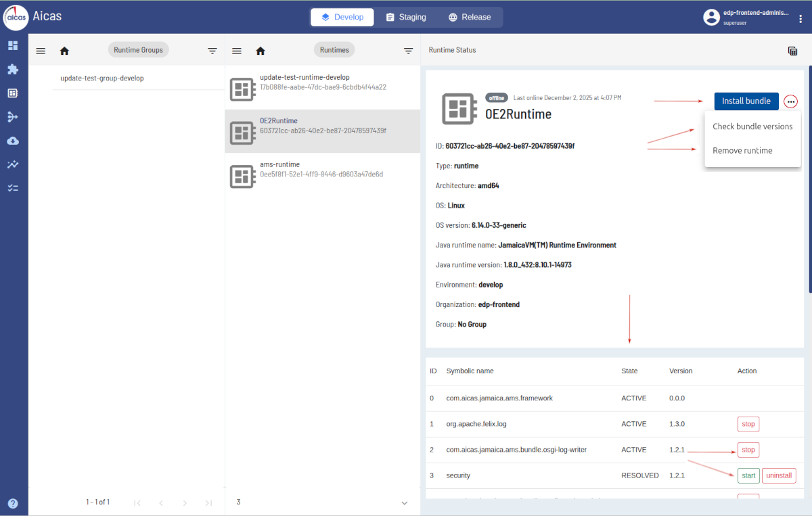This screenshot has width=812, height=516.
Task: Select Check bundle versions menu item
Action: point(752,126)
